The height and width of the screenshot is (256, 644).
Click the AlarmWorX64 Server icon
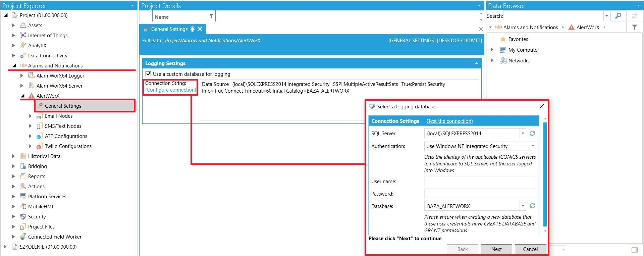[31, 86]
